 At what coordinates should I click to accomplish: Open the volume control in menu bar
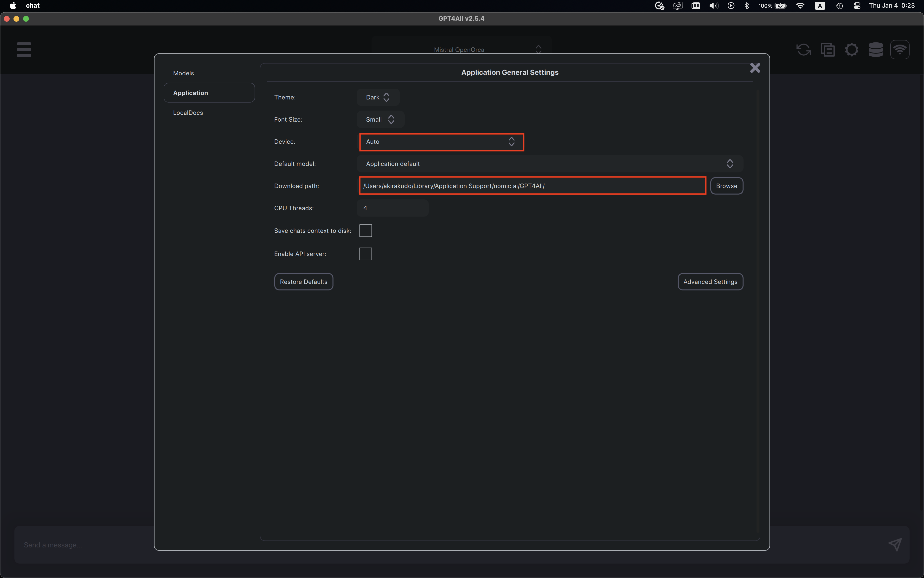coord(713,6)
